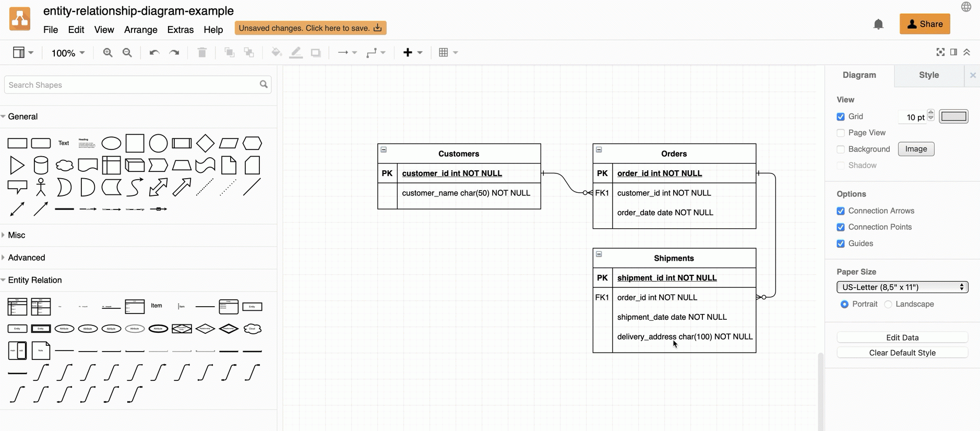Click the Zoom In magnifier icon

click(107, 53)
